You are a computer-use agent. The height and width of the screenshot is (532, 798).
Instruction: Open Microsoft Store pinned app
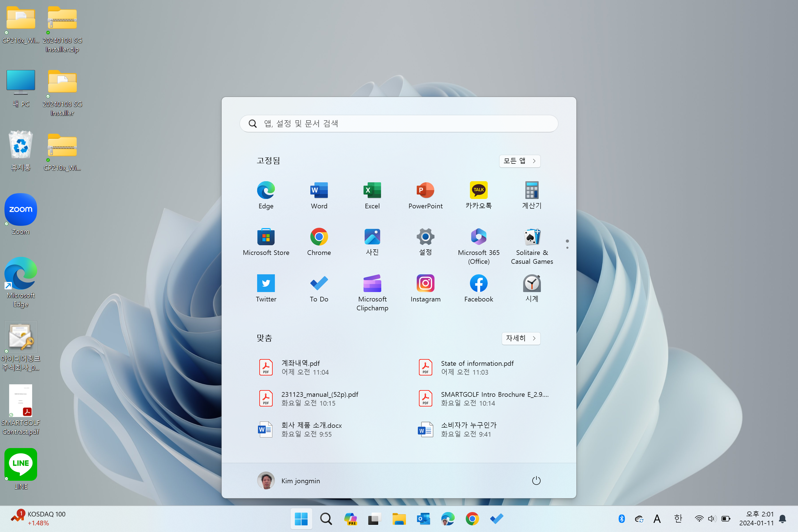(x=266, y=242)
